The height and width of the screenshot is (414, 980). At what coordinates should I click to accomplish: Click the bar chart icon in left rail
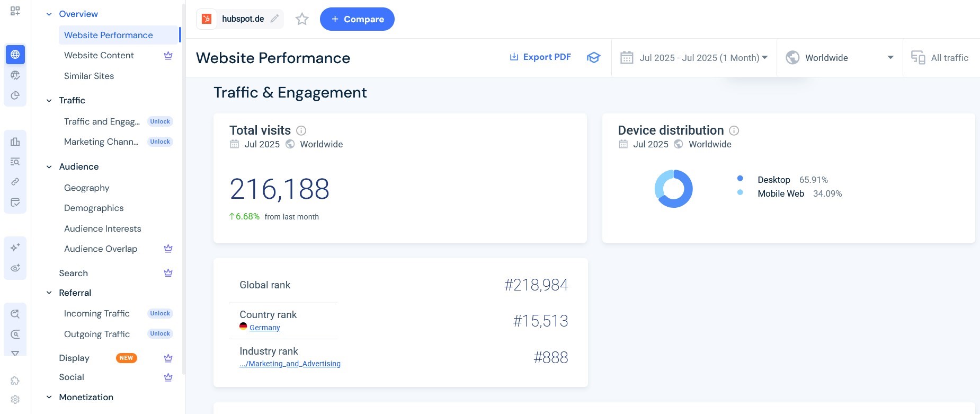(15, 142)
